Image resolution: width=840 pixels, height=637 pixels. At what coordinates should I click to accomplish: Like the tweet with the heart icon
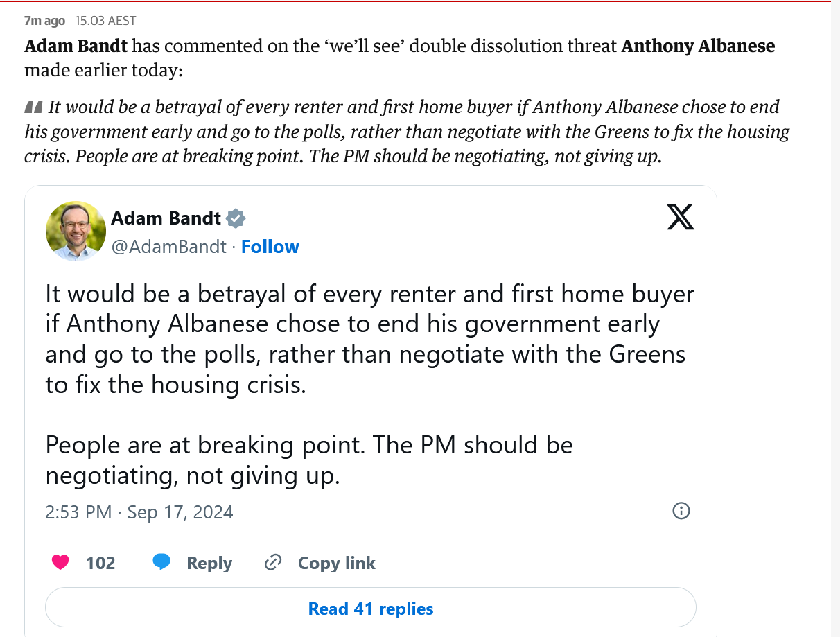point(61,562)
